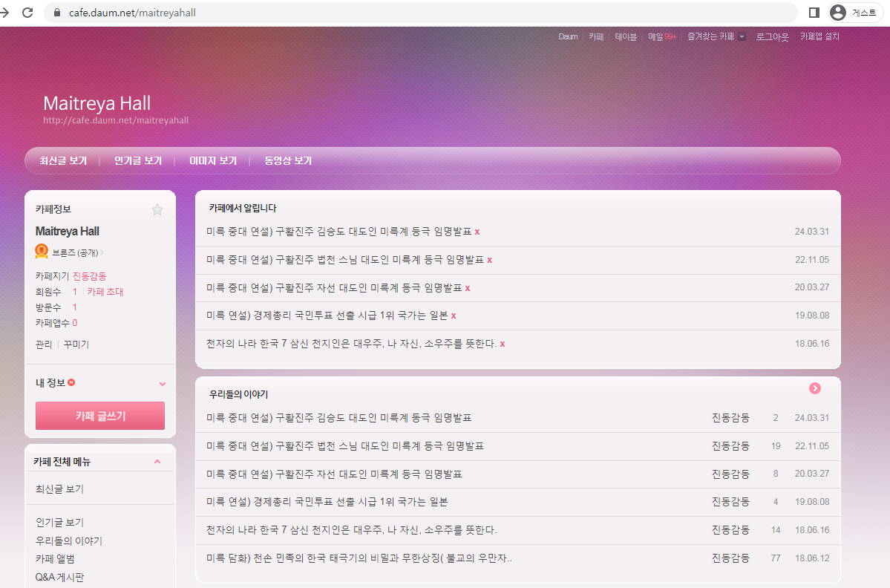Remove notice 경제총리 국민투표 with its x
890x588 pixels.
[x=454, y=316]
